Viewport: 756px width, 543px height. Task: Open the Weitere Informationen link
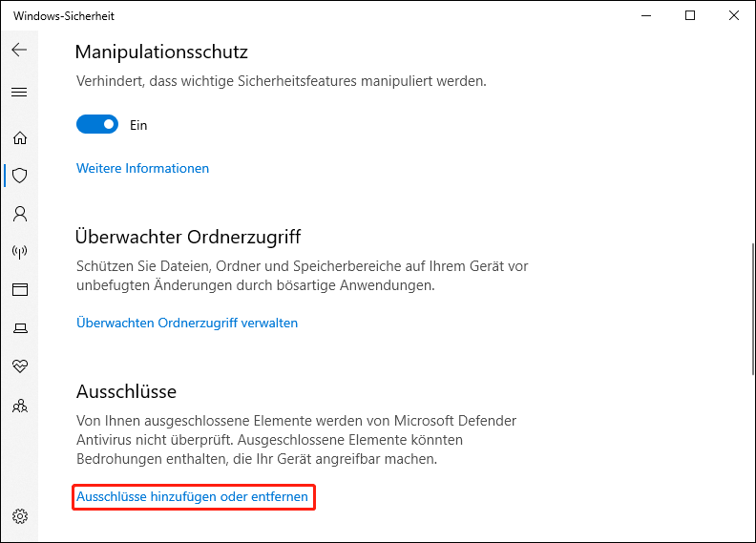pyautogui.click(x=142, y=168)
